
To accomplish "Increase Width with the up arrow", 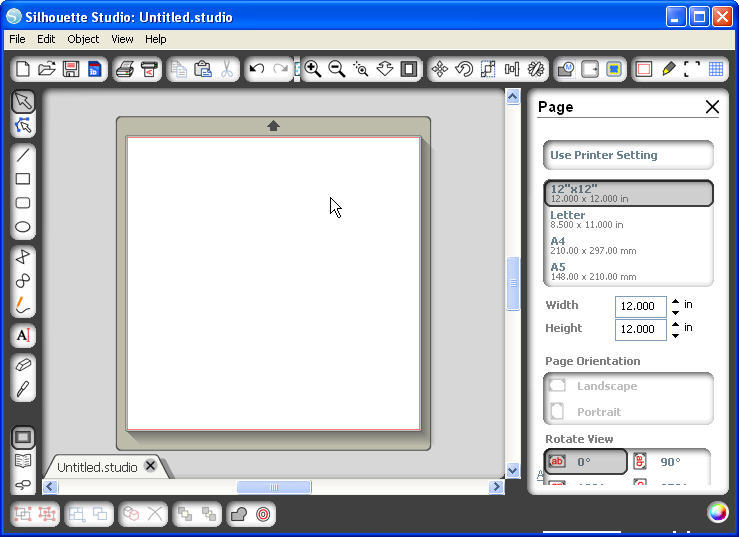I will pyautogui.click(x=675, y=301).
